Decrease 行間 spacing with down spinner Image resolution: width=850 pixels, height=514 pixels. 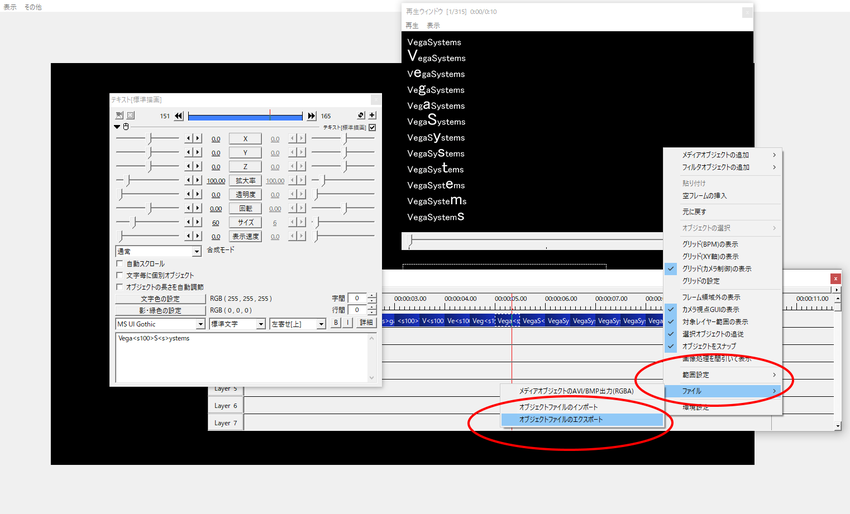(372, 312)
